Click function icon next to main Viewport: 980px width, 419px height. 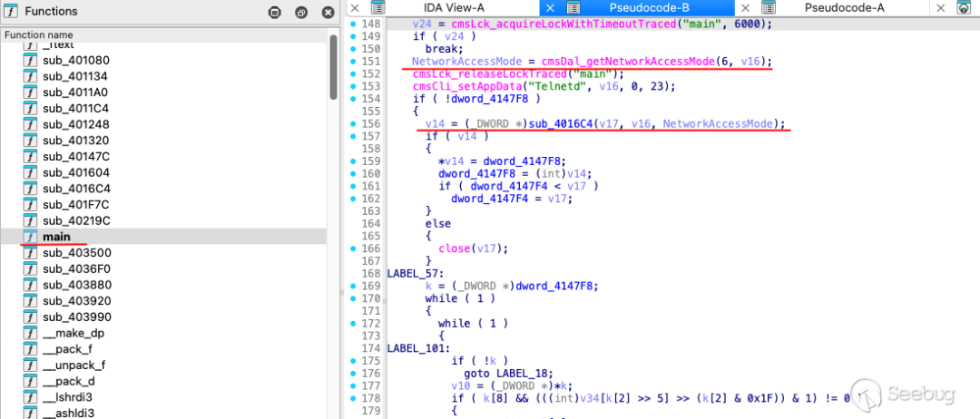(x=29, y=237)
